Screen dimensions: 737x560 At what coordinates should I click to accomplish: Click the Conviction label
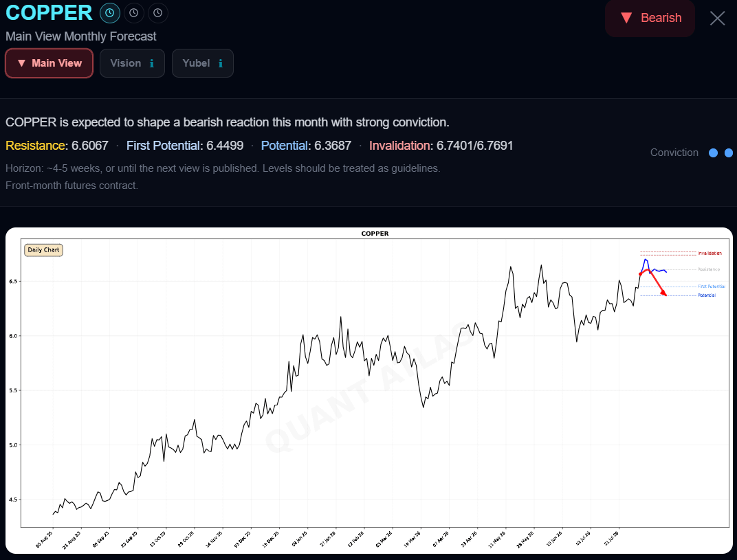[x=674, y=153]
